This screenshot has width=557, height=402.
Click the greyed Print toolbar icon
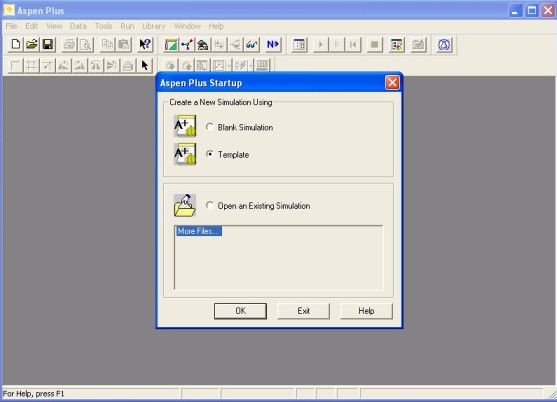pos(69,45)
